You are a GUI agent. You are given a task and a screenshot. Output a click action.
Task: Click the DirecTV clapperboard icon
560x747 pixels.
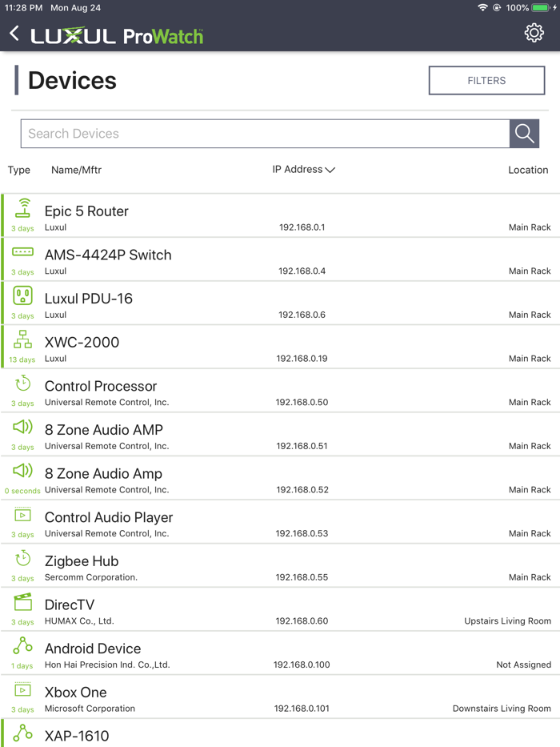(x=23, y=602)
